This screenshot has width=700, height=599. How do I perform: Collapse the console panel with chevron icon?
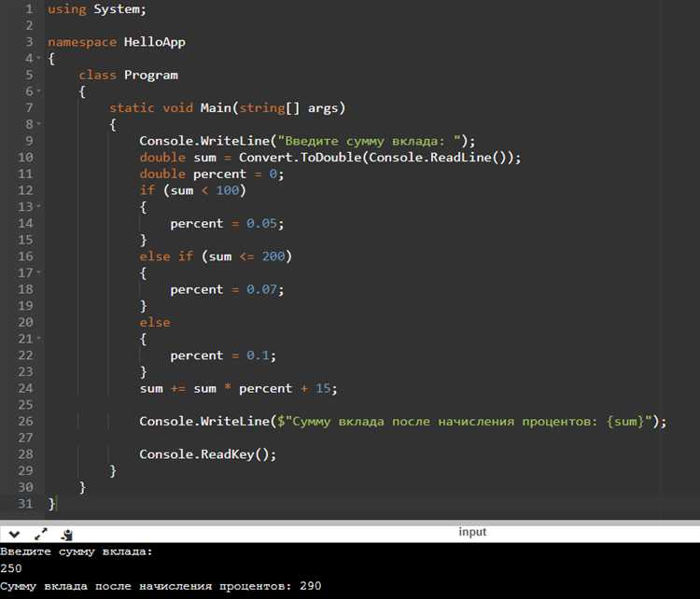click(x=14, y=535)
